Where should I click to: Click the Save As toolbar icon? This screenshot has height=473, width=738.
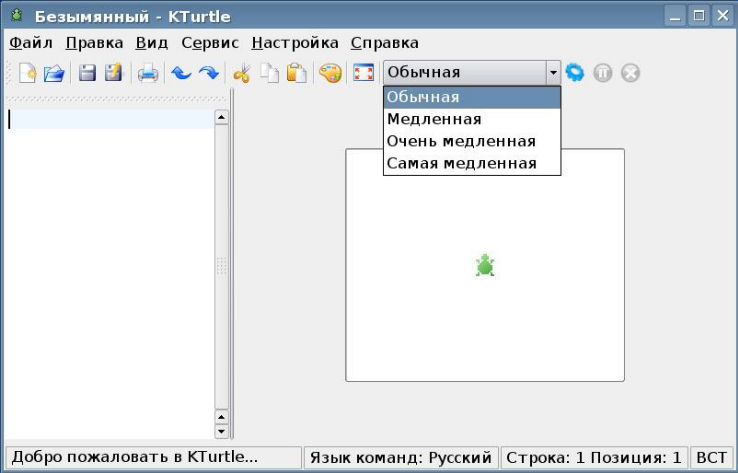pos(114,73)
